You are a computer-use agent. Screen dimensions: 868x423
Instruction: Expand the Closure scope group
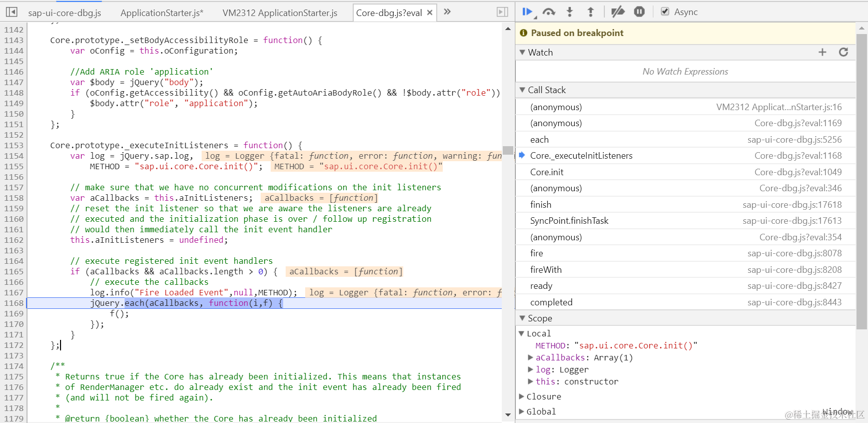click(x=521, y=396)
